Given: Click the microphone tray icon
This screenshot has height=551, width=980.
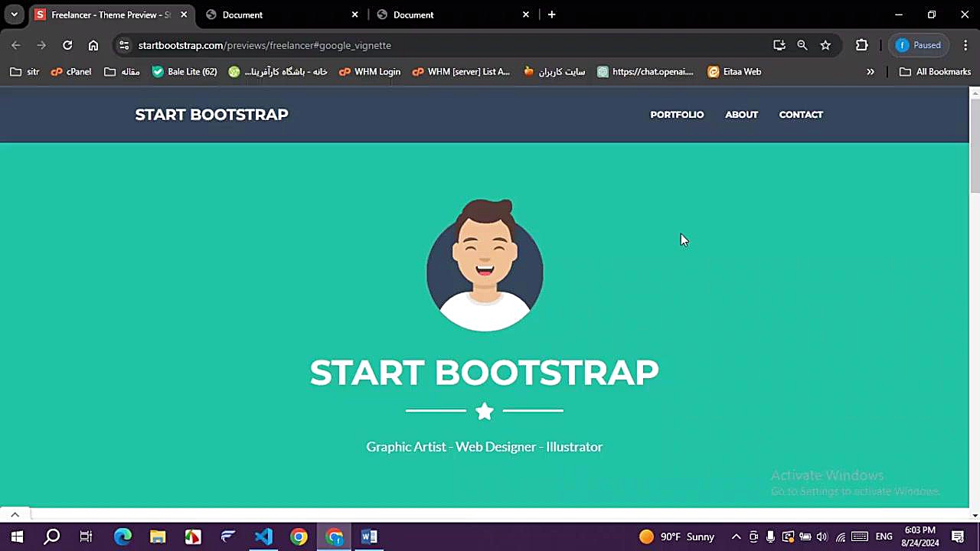Looking at the screenshot, I should pos(770,536).
